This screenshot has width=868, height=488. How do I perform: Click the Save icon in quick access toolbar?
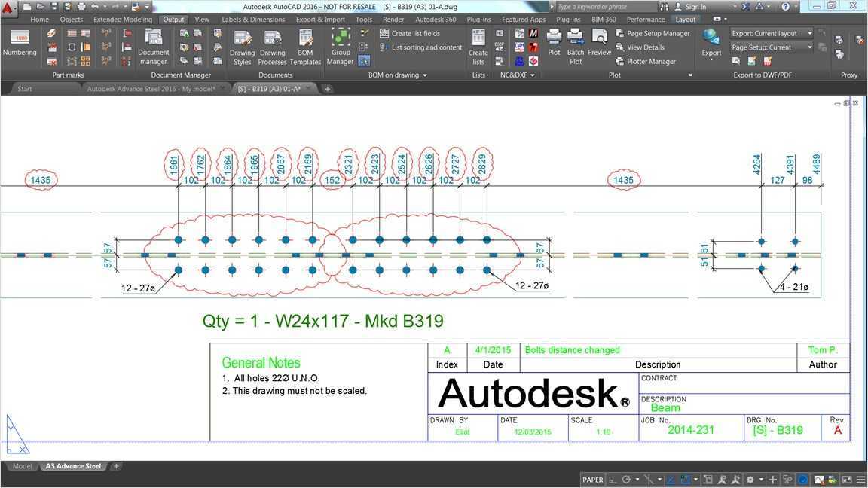53,7
